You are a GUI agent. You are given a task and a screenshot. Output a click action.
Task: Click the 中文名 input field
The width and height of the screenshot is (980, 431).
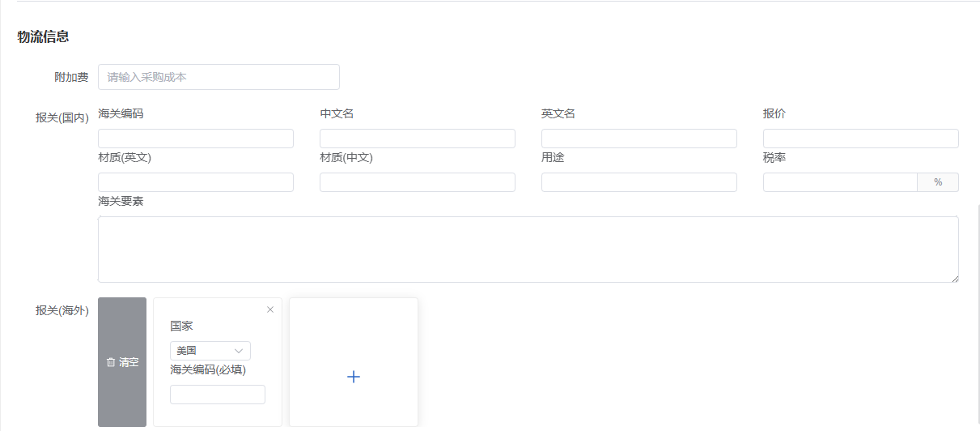(418, 139)
